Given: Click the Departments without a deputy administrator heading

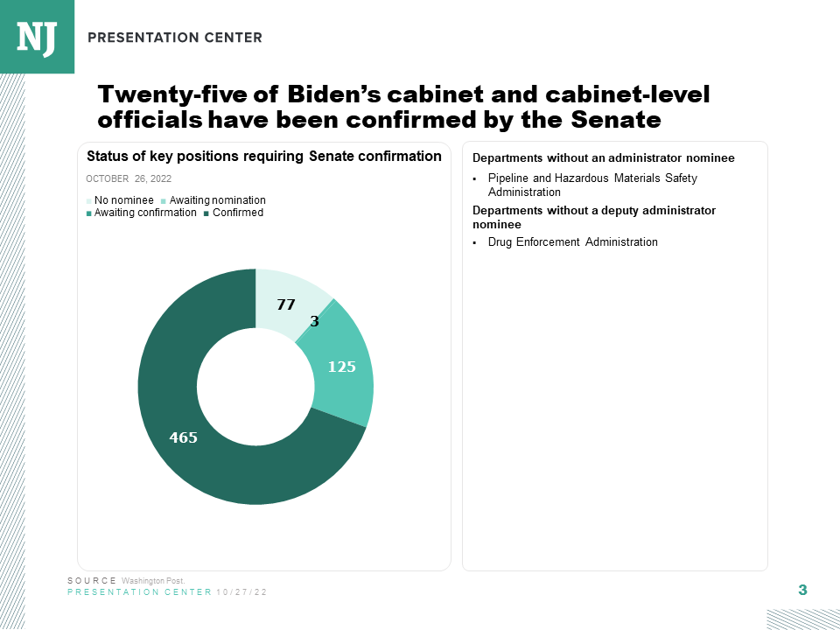Looking at the screenshot, I should (x=594, y=217).
